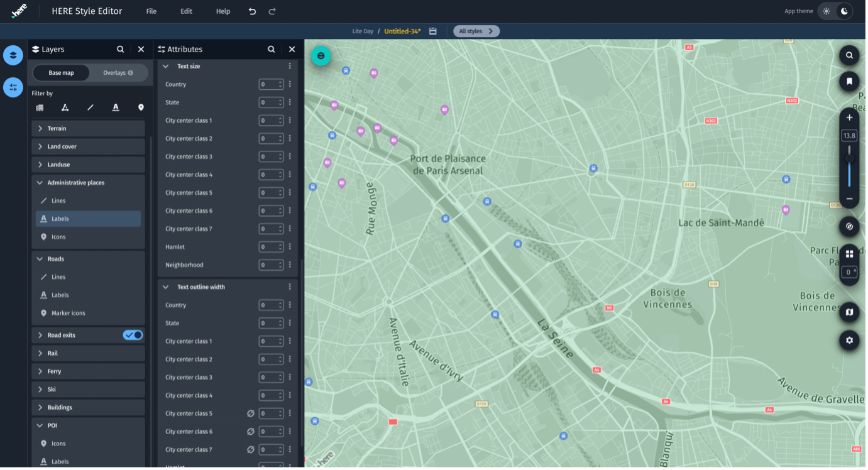The image size is (868, 470).
Task: Click the bookmark icon on the map
Action: 849,81
